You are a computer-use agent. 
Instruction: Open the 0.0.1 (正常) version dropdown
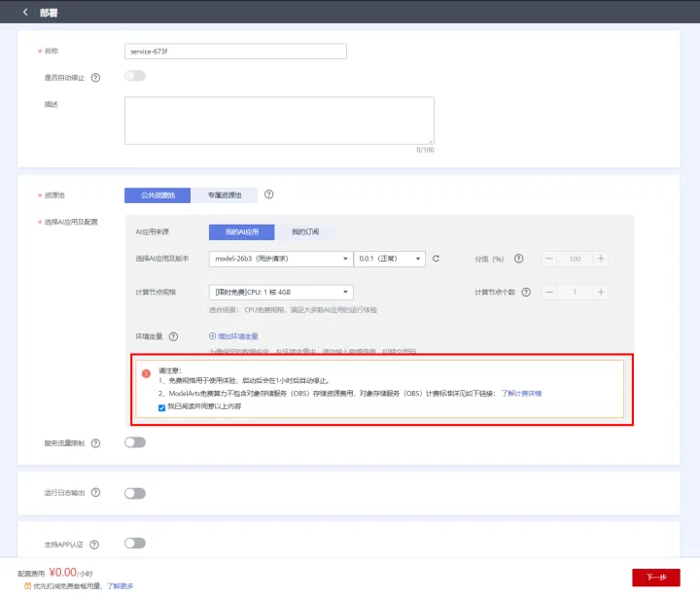390,259
